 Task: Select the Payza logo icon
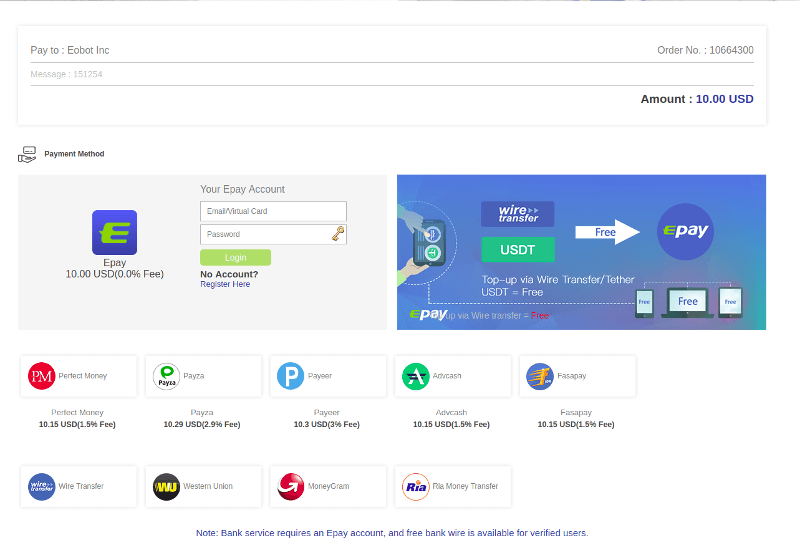(x=166, y=376)
